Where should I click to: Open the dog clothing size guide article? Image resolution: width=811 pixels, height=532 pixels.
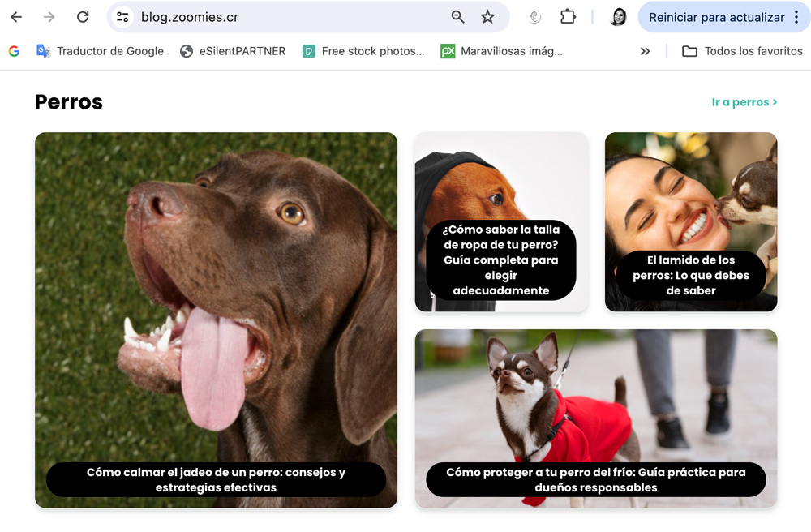(501, 260)
